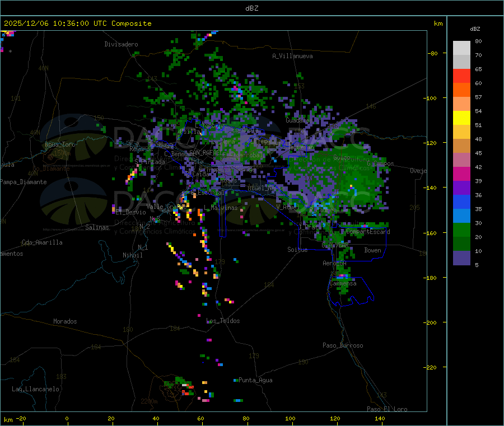The width and height of the screenshot is (504, 426).
Task: Click the 'L_Malvinas' map label
Action: click(x=221, y=208)
